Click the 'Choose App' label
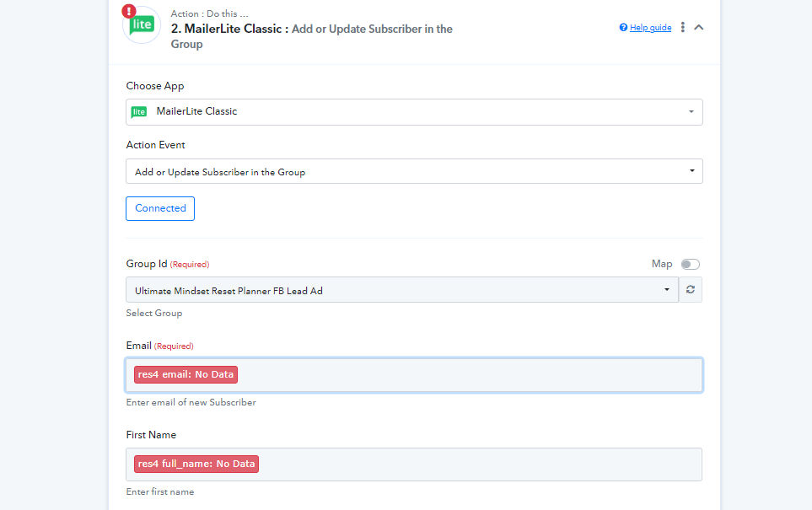 [x=155, y=86]
